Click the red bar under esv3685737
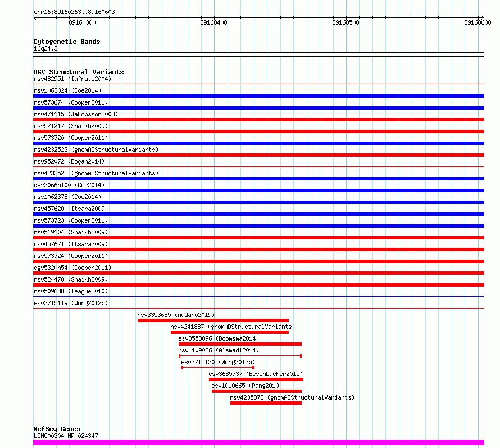The height and width of the screenshot is (448, 500). point(256,379)
